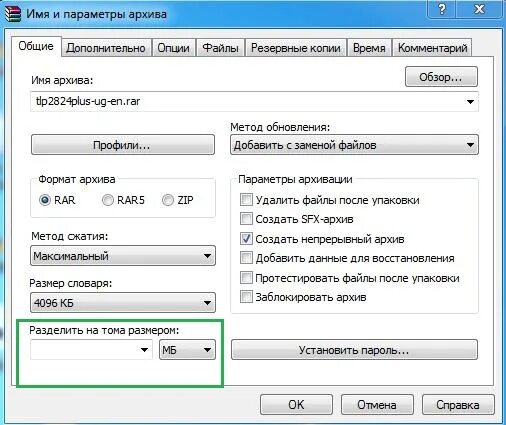Click the Установить пароль... button
Screen dimensions: 506x425
point(354,350)
